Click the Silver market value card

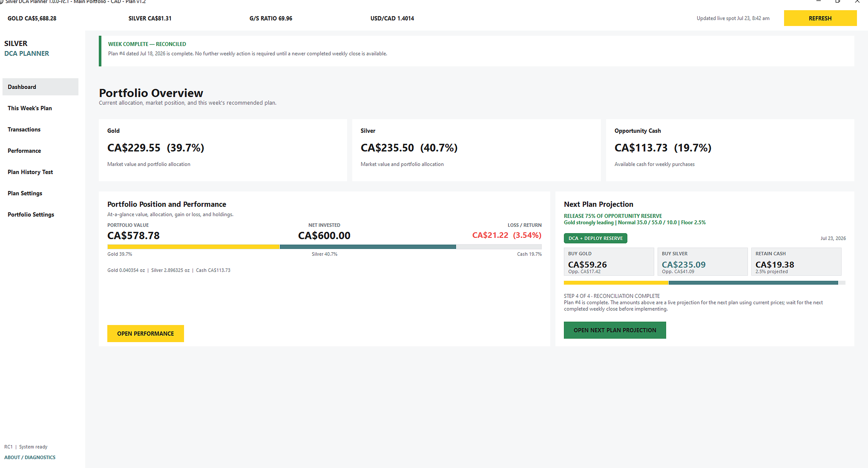click(476, 150)
